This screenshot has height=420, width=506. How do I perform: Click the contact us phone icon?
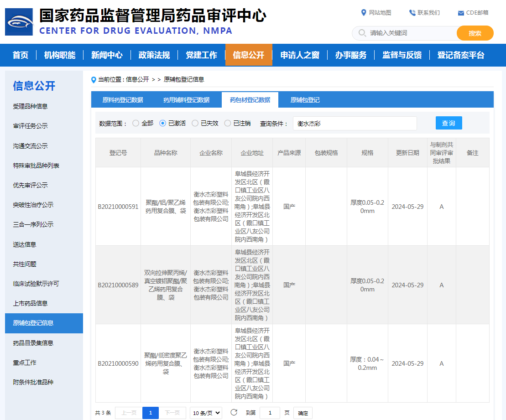click(x=412, y=13)
